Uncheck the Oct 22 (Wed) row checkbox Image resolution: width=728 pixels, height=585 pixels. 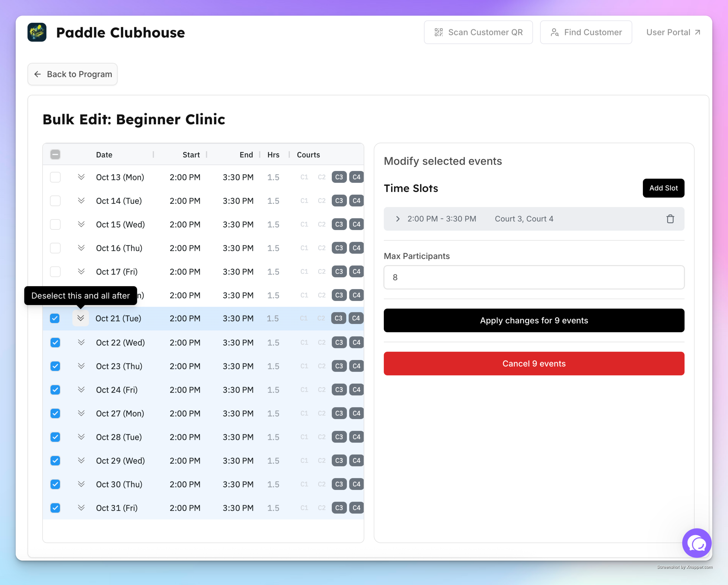55,343
